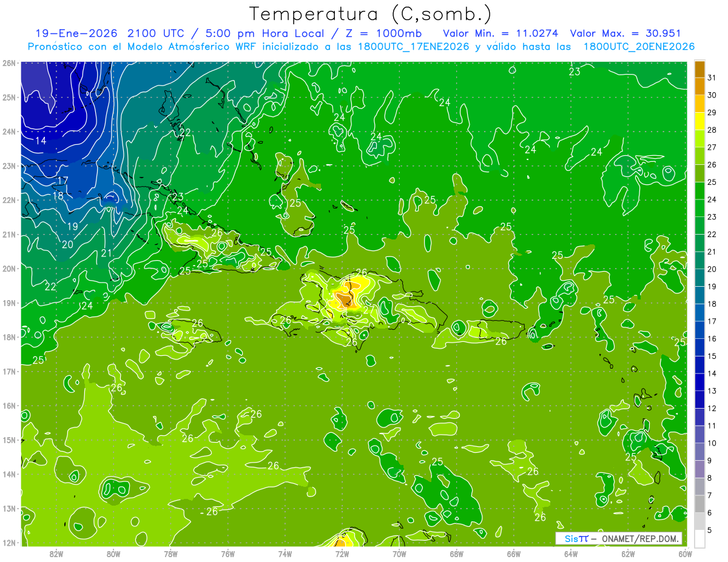Click contour label 14 on the map
This screenshot has width=728, height=562.
(41, 141)
